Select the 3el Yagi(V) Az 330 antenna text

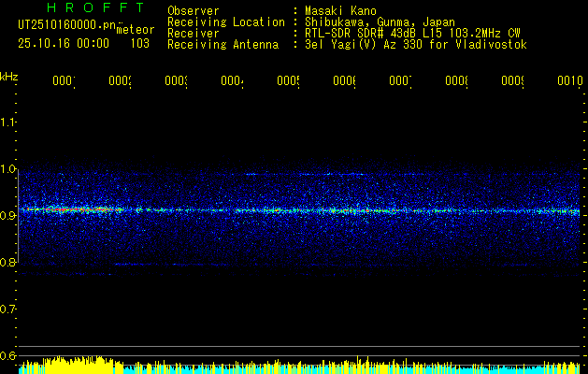coord(416,45)
